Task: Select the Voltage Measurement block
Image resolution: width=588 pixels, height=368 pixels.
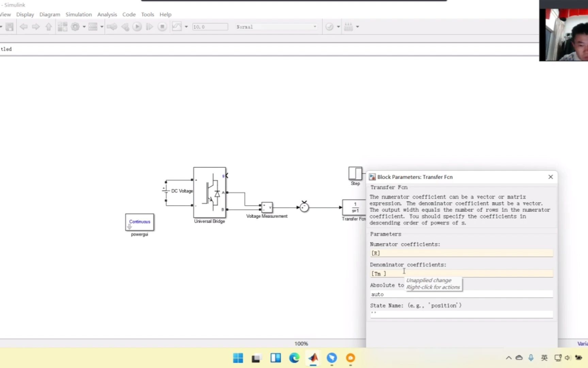Action: click(x=267, y=207)
